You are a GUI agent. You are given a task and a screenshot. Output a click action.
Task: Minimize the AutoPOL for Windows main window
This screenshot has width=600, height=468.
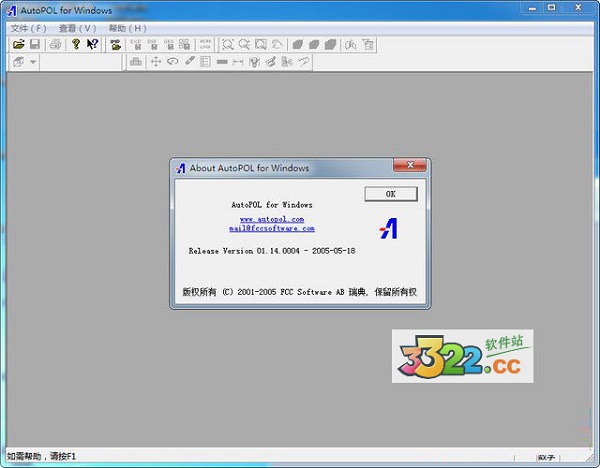(532, 8)
